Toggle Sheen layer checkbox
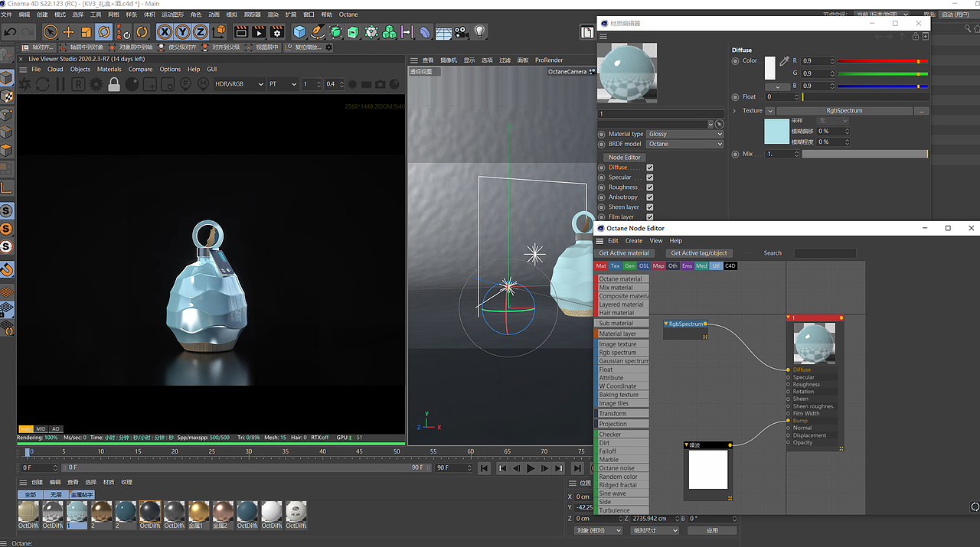 click(650, 207)
